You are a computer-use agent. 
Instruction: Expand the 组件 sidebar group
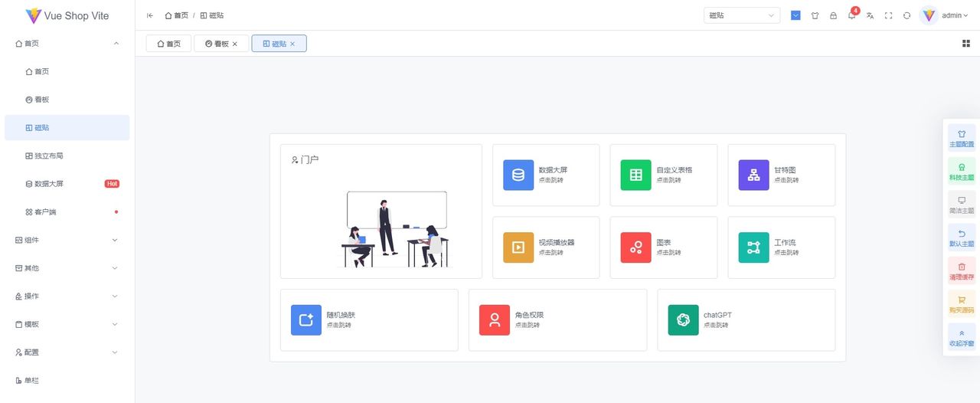coord(67,240)
